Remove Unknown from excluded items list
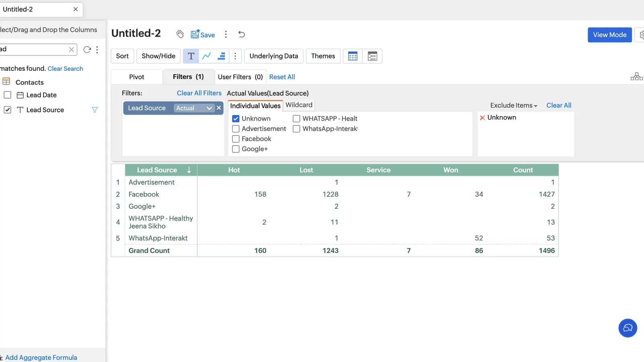The height and width of the screenshot is (362, 644). 482,118
